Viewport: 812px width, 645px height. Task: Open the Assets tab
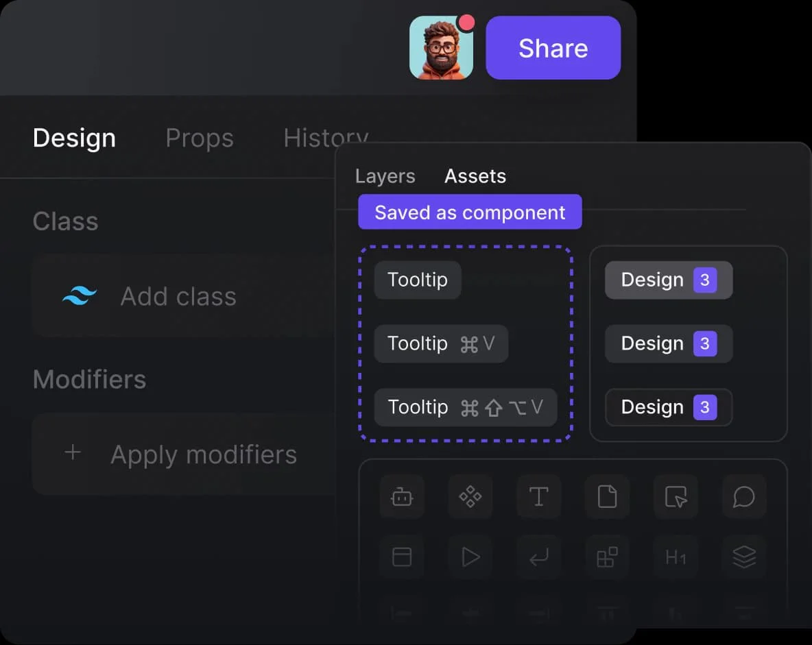pos(475,176)
